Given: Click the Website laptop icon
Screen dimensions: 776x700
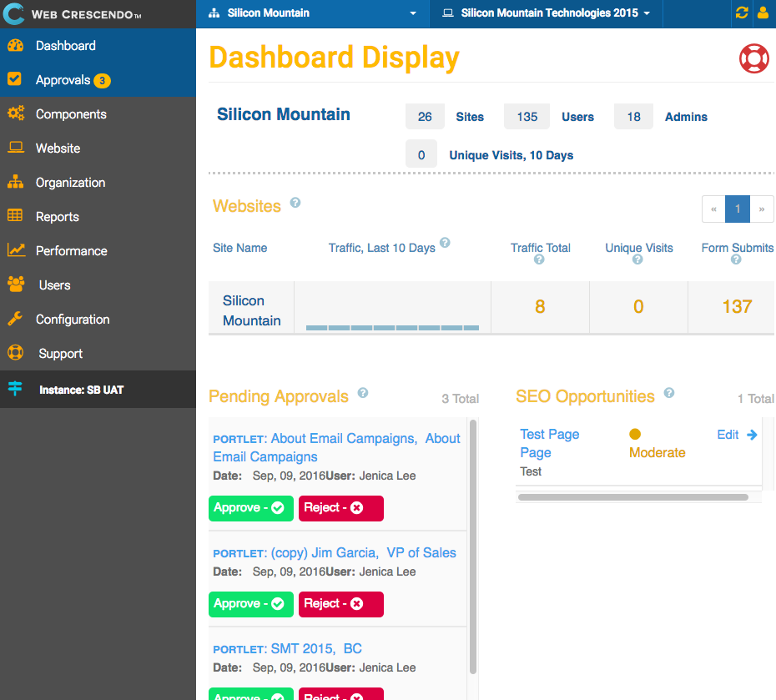Looking at the screenshot, I should (x=16, y=148).
